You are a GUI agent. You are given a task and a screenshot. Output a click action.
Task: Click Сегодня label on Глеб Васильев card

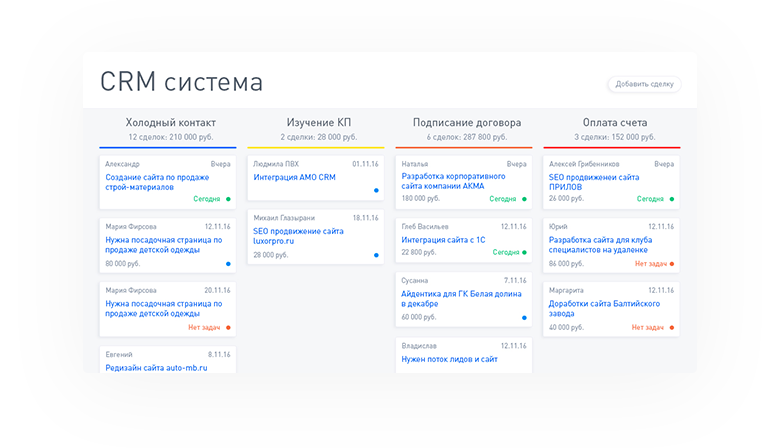point(505,253)
